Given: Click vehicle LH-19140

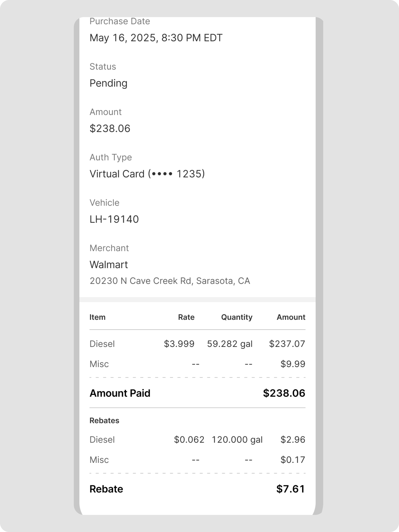Looking at the screenshot, I should coord(114,219).
